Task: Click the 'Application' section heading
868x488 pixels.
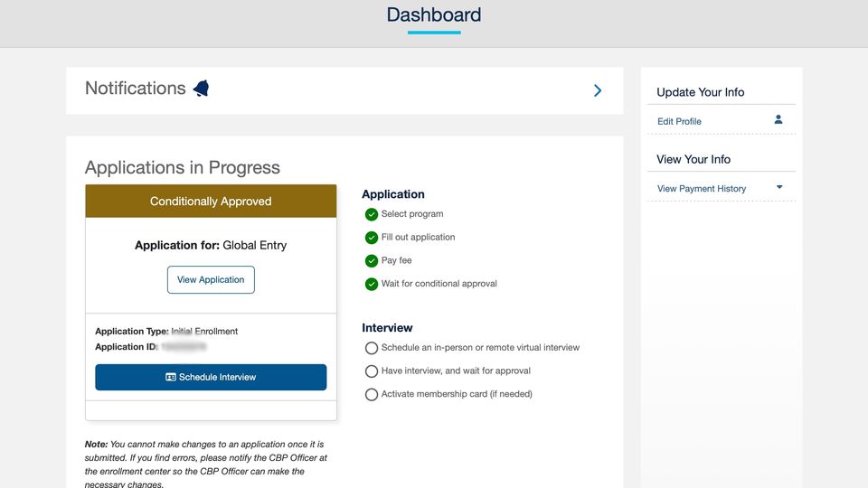Action: 393,194
